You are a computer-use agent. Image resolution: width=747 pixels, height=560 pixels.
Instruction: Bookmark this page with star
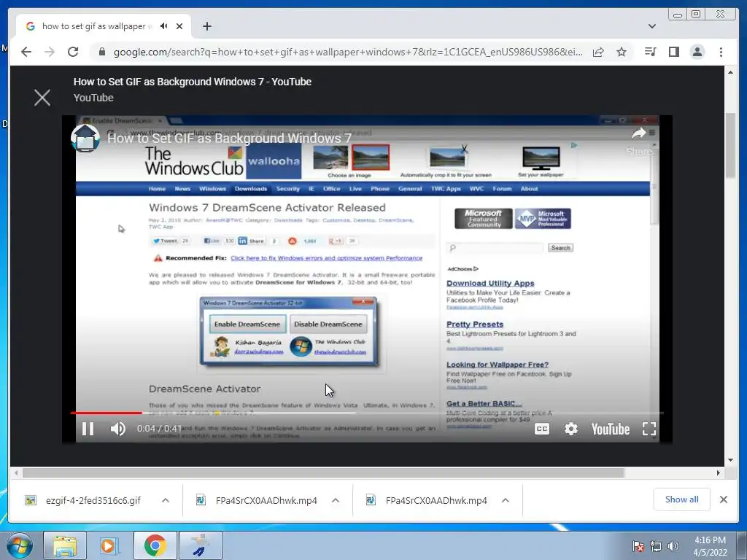[622, 52]
